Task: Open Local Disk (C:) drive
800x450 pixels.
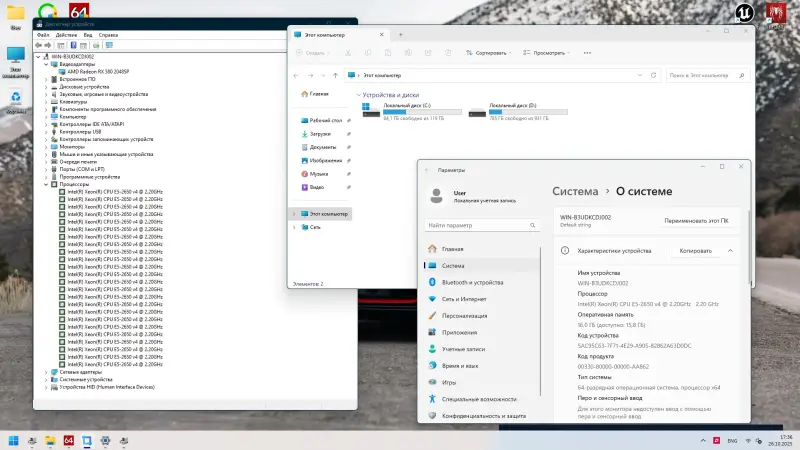Action: click(414, 109)
